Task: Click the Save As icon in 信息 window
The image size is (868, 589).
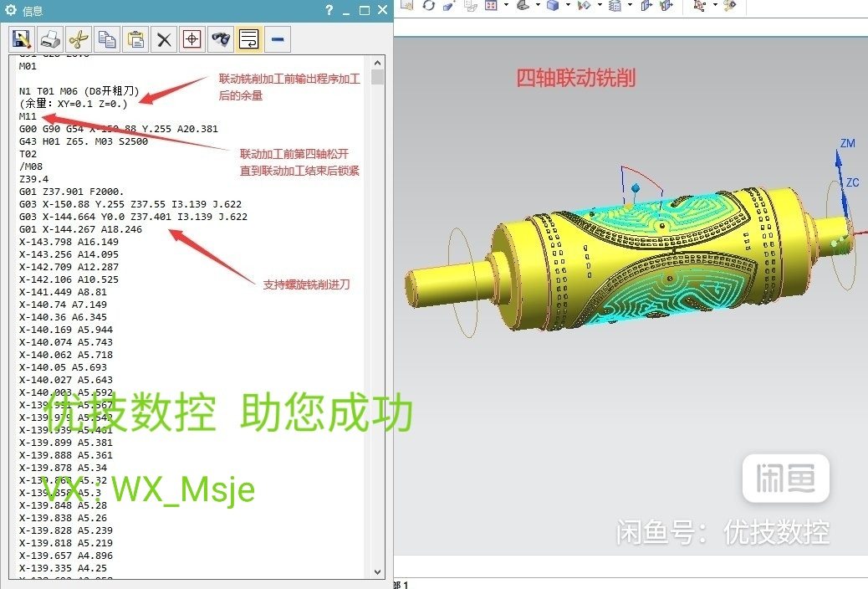Action: 22,39
